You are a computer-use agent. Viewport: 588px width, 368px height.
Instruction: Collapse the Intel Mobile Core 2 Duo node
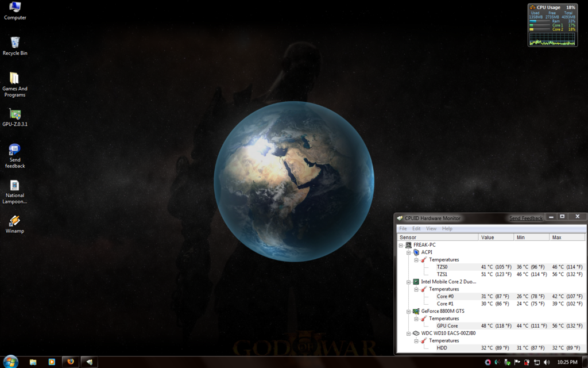coord(408,282)
